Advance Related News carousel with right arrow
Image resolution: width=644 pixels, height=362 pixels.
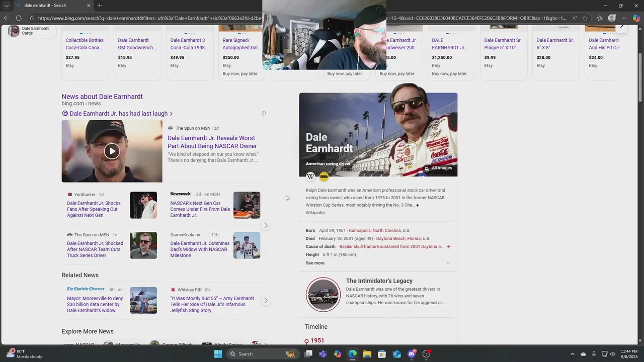(x=266, y=300)
